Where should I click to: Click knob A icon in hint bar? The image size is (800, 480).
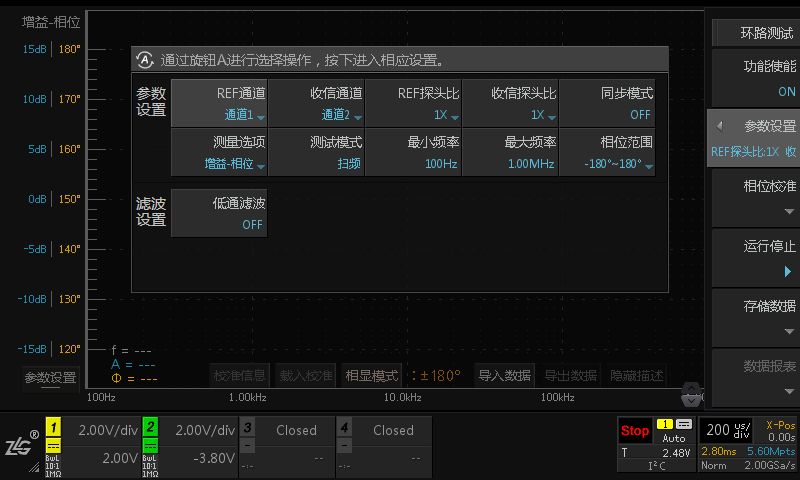point(145,60)
